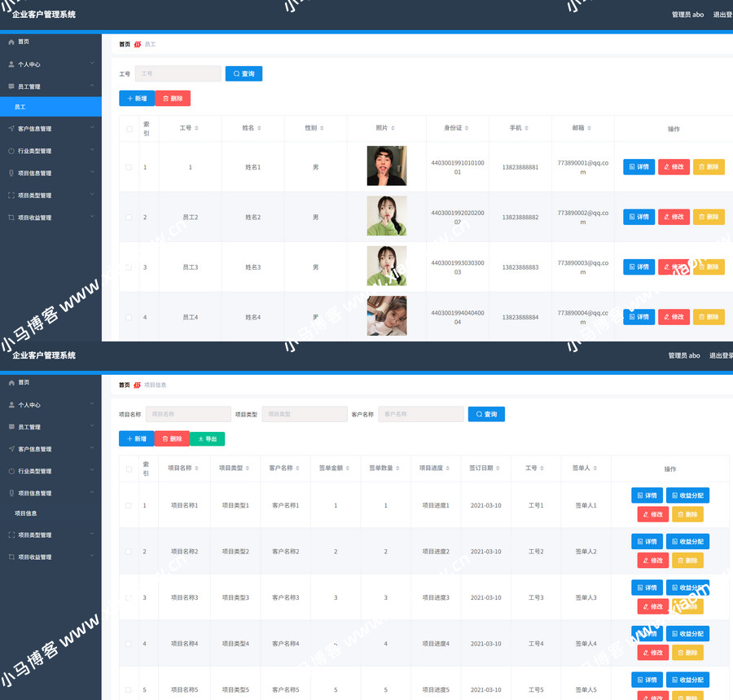Open 收益分配 for the 项目名称1 row

[687, 495]
